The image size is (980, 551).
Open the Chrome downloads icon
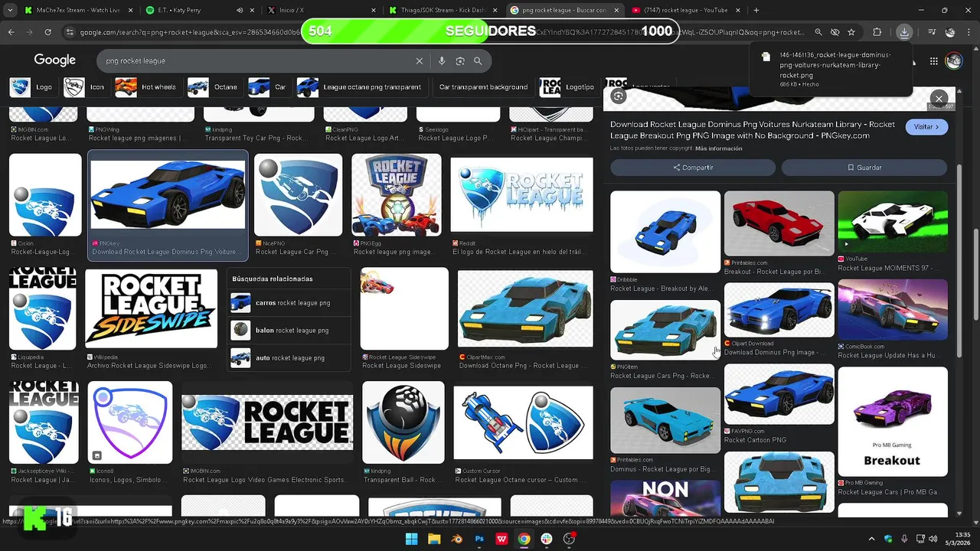click(904, 32)
